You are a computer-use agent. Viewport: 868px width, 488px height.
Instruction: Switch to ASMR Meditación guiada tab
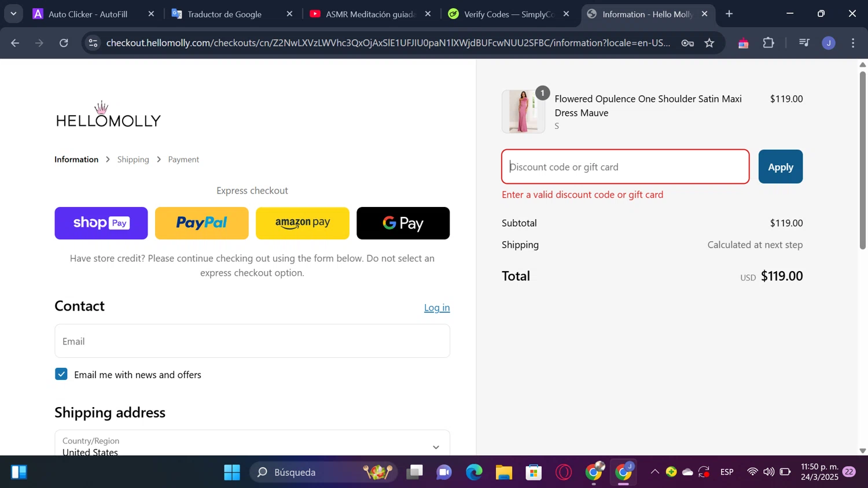(370, 14)
